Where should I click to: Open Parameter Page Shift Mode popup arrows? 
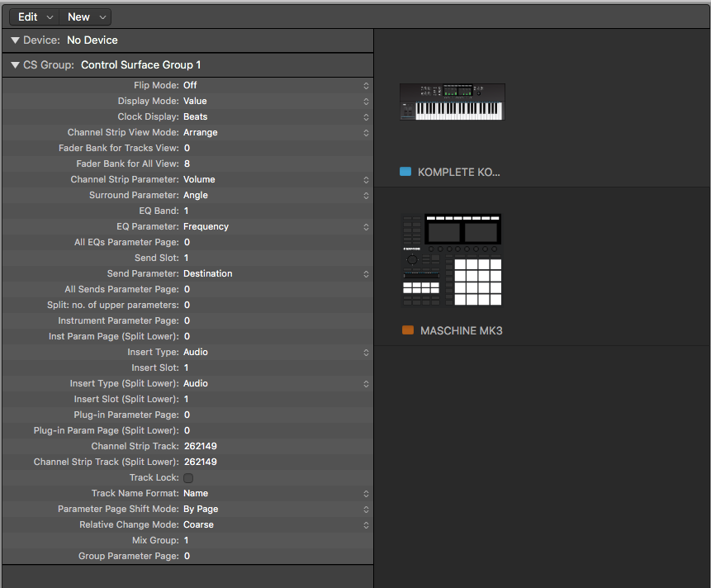366,509
